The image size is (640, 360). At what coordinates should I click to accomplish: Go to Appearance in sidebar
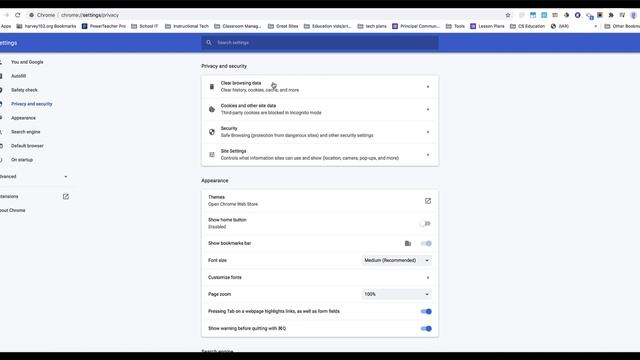(23, 118)
